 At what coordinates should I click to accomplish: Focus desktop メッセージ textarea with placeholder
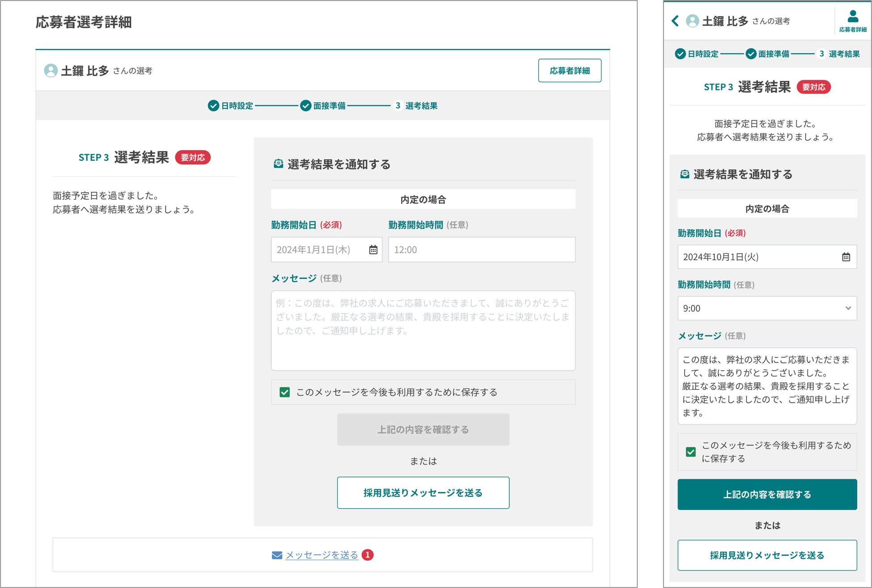click(423, 330)
